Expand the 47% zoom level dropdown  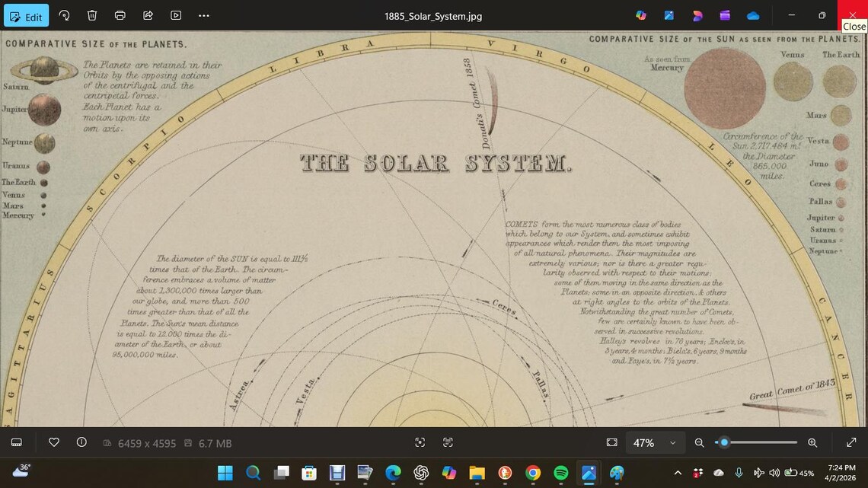(x=654, y=442)
